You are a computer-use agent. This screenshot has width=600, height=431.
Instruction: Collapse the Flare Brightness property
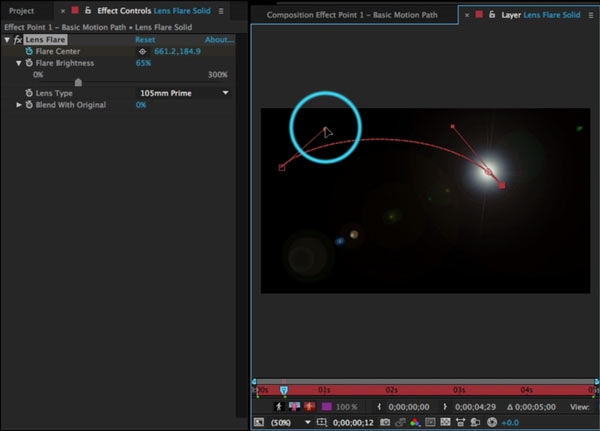(x=18, y=63)
